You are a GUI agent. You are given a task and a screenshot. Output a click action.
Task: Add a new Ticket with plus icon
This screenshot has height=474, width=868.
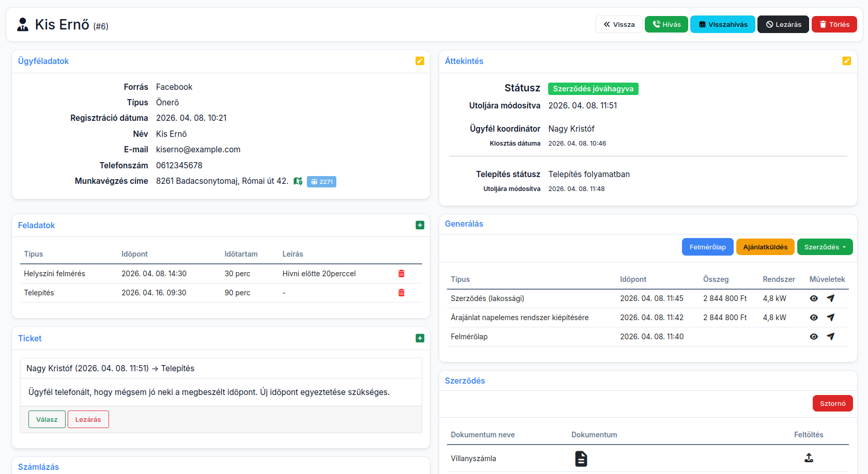[420, 338]
